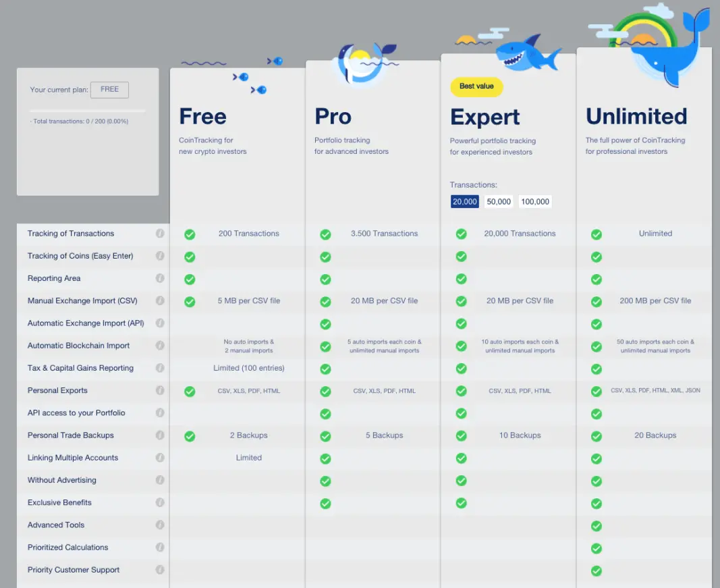Click Limited text in Linking Multiple Accounts row
This screenshot has width=720, height=588.
tap(249, 458)
